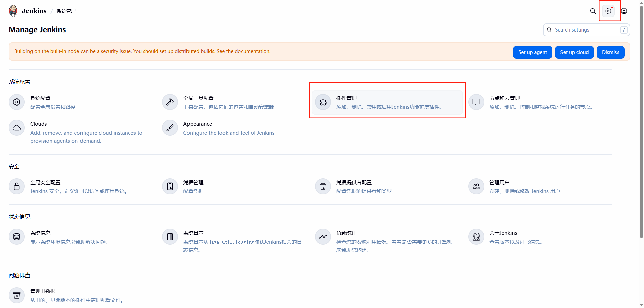Click the Clouds cloud icon
Screen dimensions: 644x308
click(x=17, y=128)
